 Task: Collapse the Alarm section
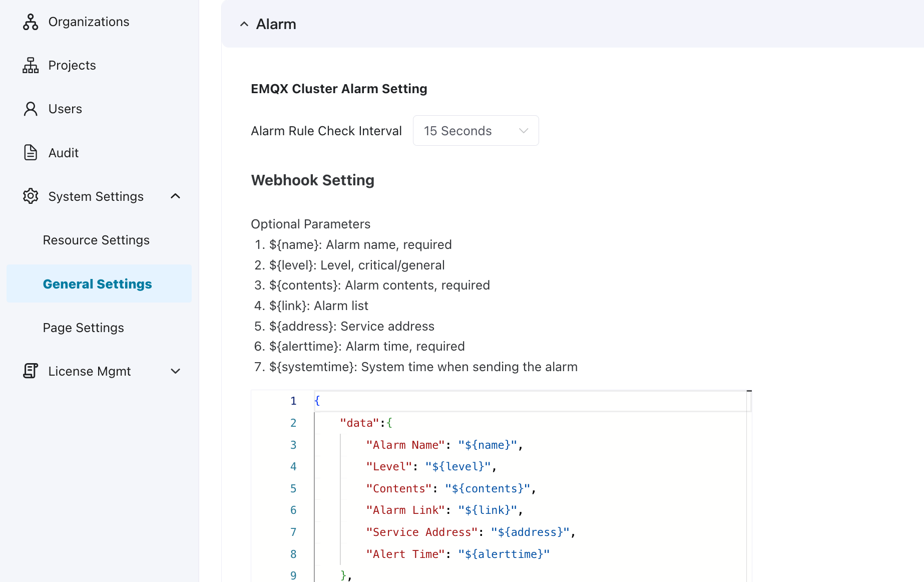[244, 24]
